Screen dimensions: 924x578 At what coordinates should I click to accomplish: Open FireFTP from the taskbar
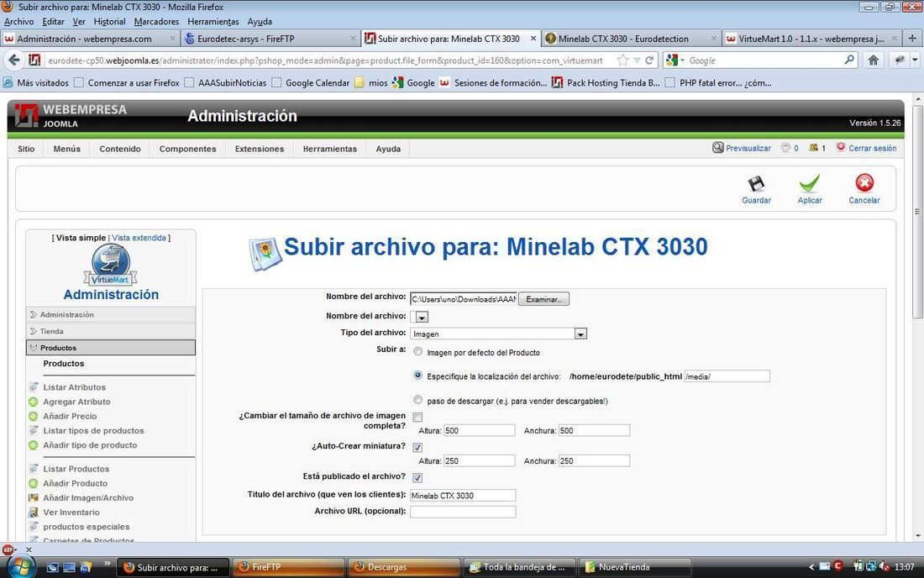[289, 567]
